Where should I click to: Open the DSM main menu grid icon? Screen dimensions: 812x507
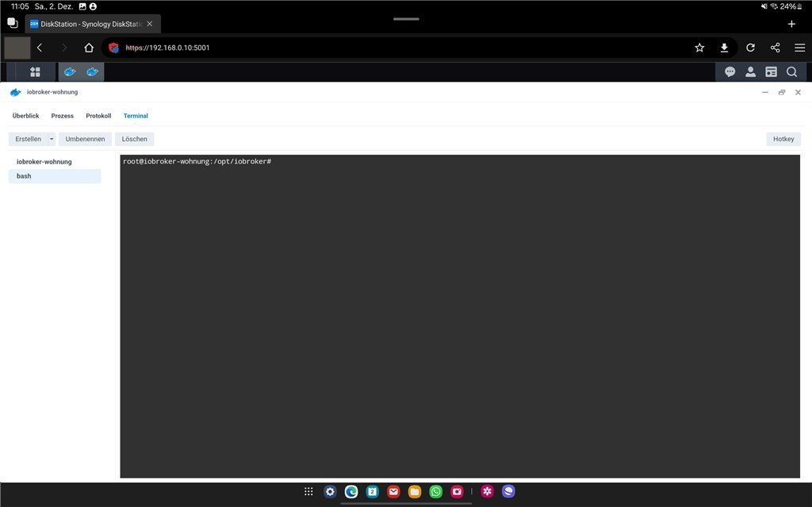pos(35,72)
